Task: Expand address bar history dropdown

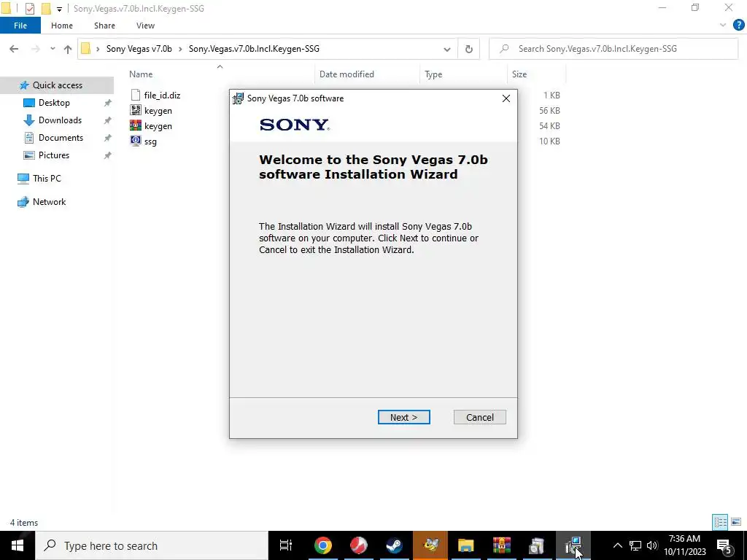Action: click(447, 49)
